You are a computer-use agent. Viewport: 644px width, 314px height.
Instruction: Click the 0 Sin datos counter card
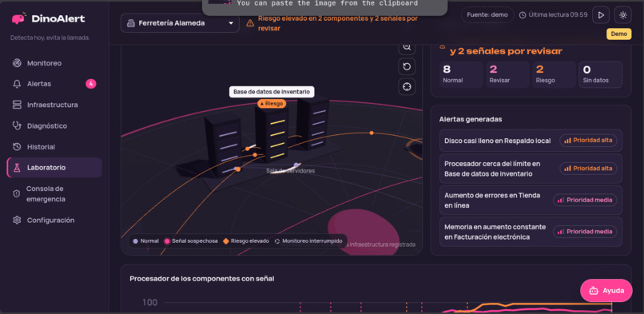601,74
